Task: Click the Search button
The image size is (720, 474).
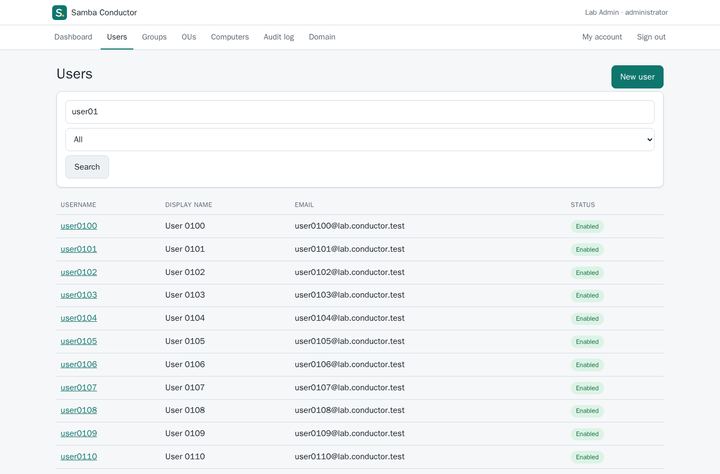Action: click(x=87, y=167)
